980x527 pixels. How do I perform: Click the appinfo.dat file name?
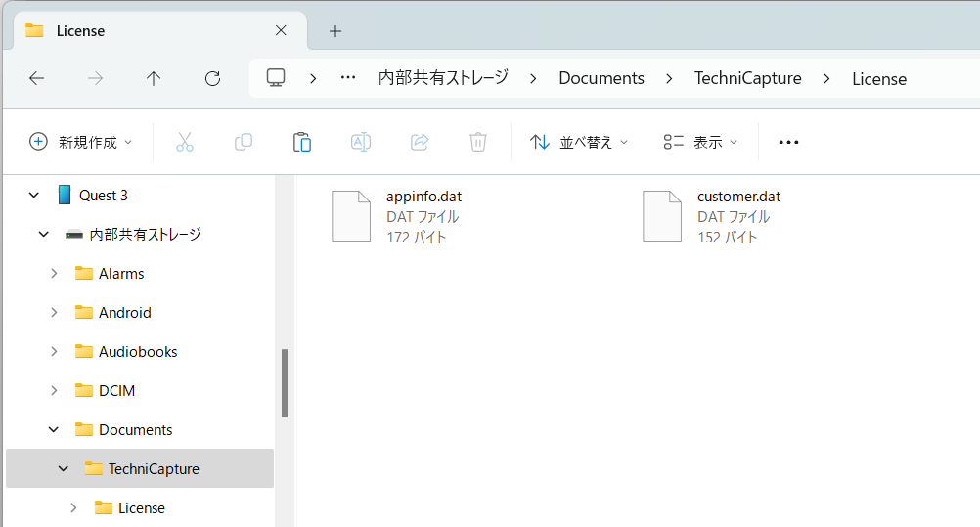coord(423,197)
